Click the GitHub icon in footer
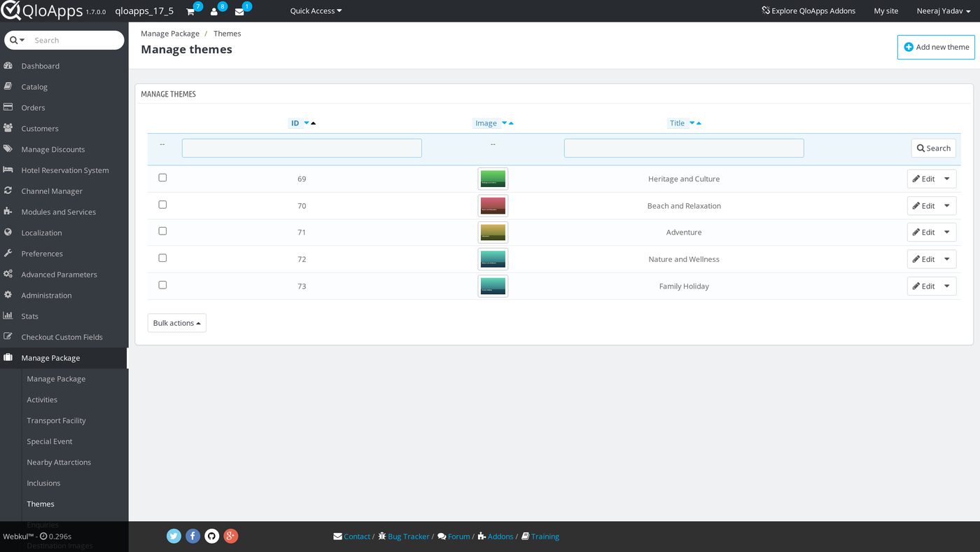980x552 pixels. (212, 536)
